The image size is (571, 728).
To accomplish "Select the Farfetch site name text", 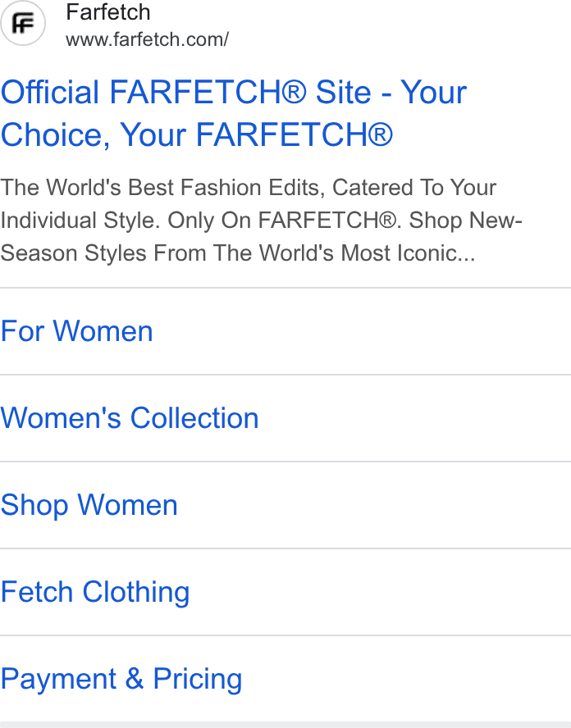I will 108,12.
